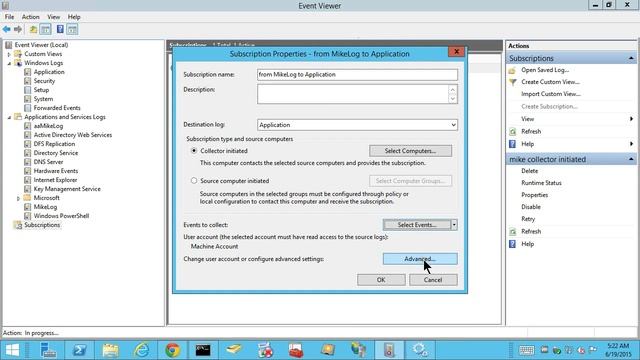
Task: Click the Forward arrow toolbar icon
Action: tap(18, 29)
